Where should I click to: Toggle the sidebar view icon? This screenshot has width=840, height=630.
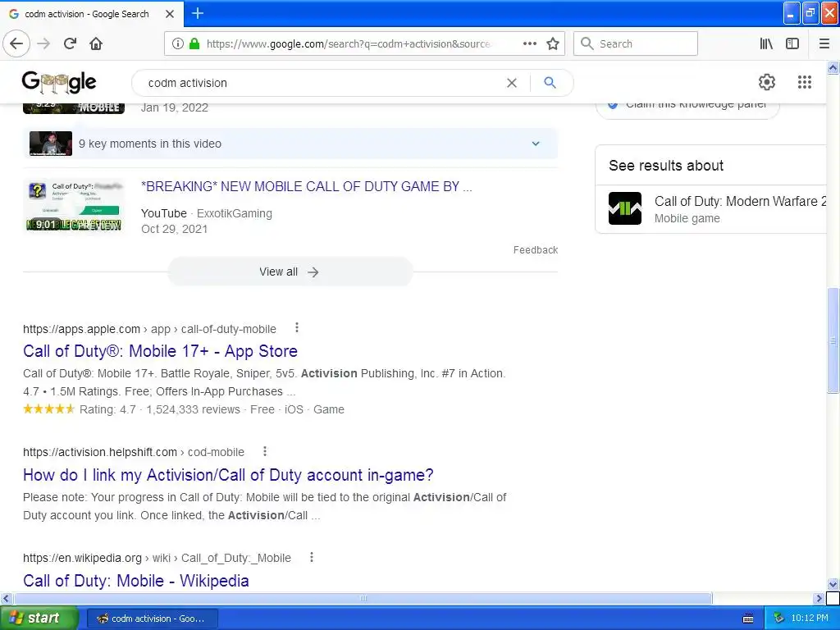pos(792,43)
